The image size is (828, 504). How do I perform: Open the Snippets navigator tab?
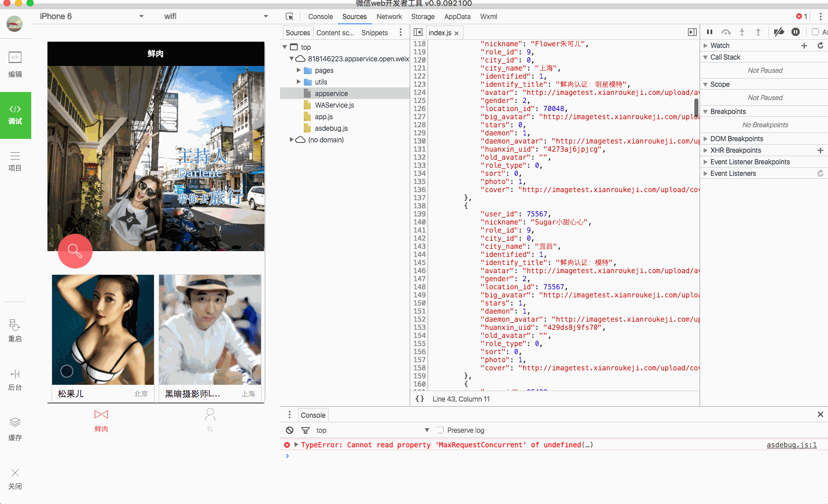pyautogui.click(x=374, y=33)
